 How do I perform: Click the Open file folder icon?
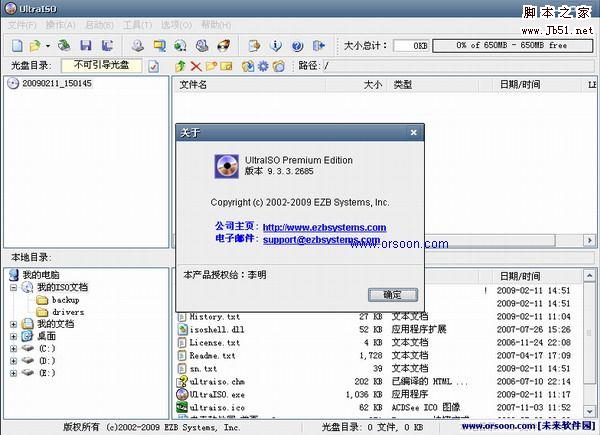point(35,46)
